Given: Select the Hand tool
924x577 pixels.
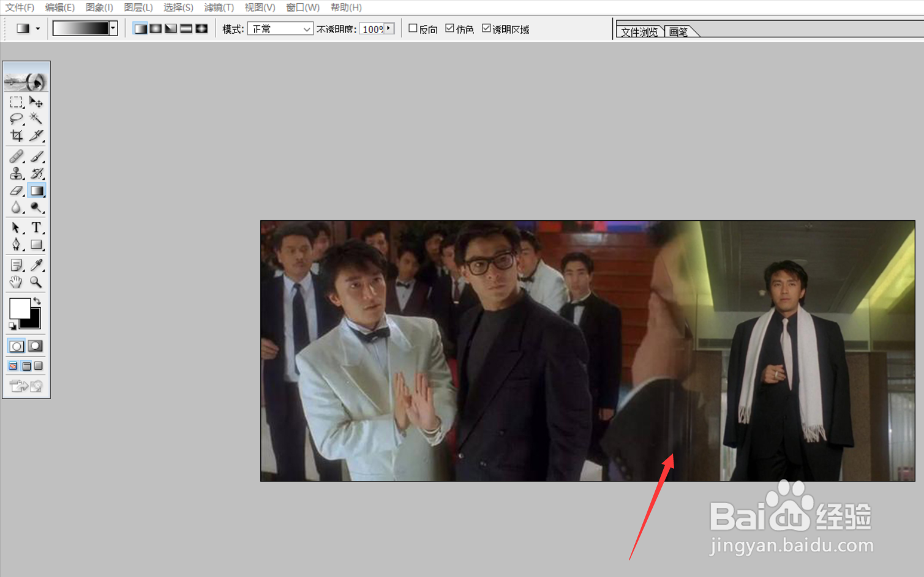Looking at the screenshot, I should click(17, 282).
